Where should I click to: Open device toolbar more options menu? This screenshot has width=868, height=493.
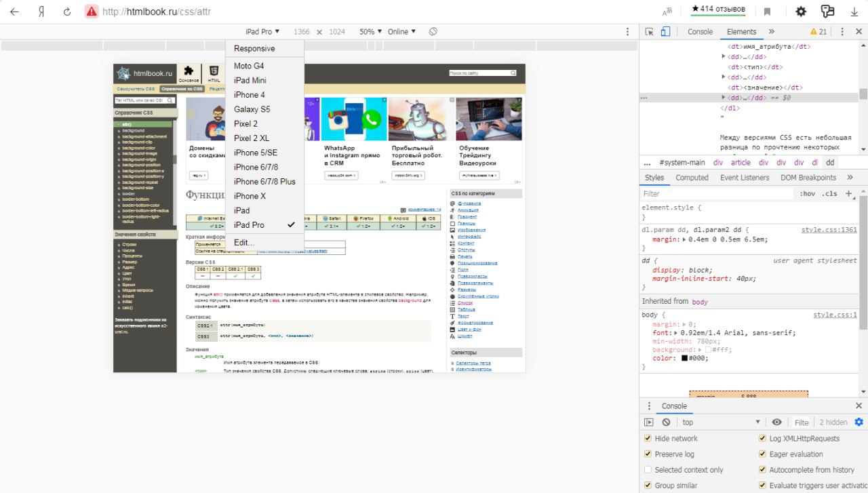pyautogui.click(x=628, y=32)
